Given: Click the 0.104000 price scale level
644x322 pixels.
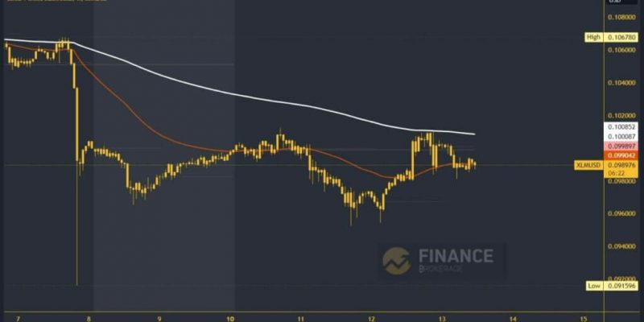Looking at the screenshot, I should click(x=621, y=83).
